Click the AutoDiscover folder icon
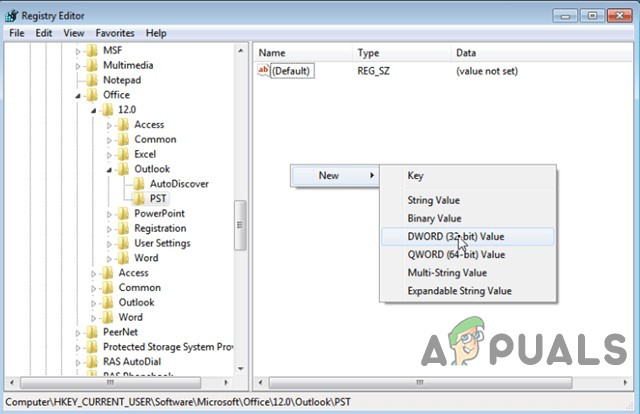 click(139, 184)
